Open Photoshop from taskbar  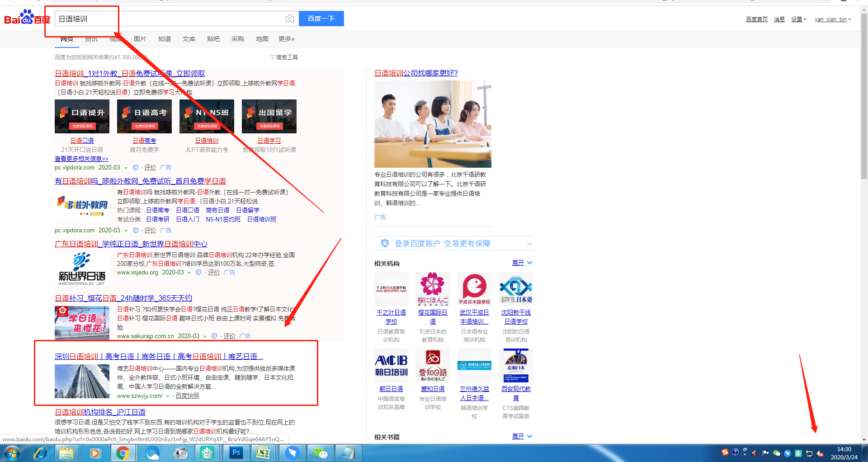click(236, 453)
